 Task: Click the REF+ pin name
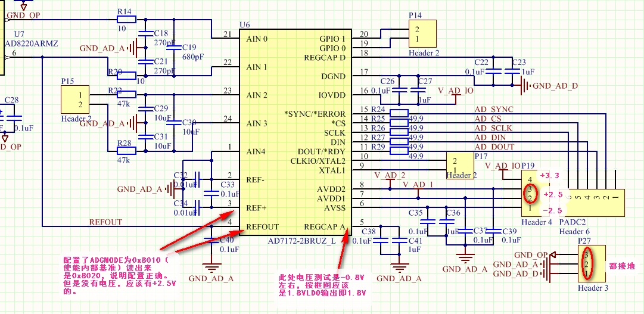click(257, 208)
